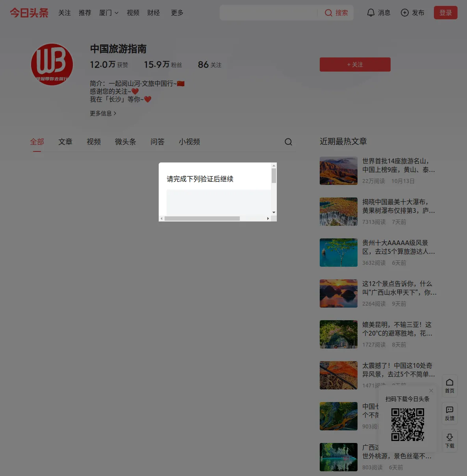This screenshot has height=476, width=467.
Task: Click the red + 关注 follow button
Action: [355, 65]
